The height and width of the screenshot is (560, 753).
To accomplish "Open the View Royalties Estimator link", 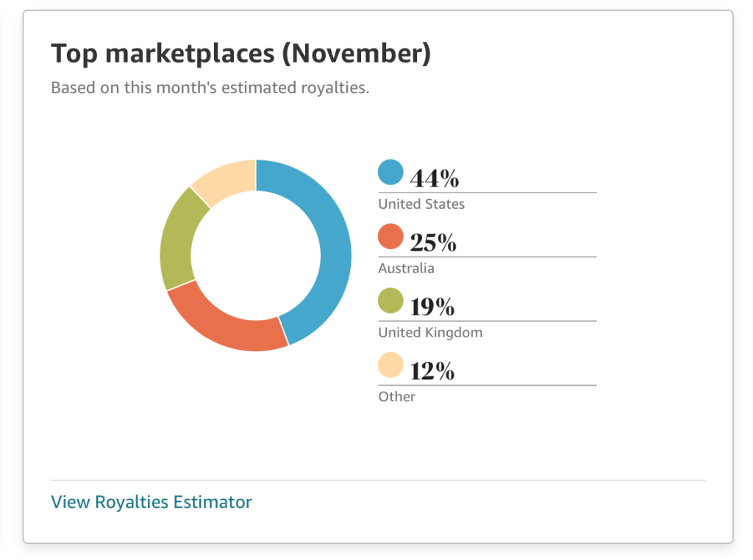I will [x=151, y=503].
